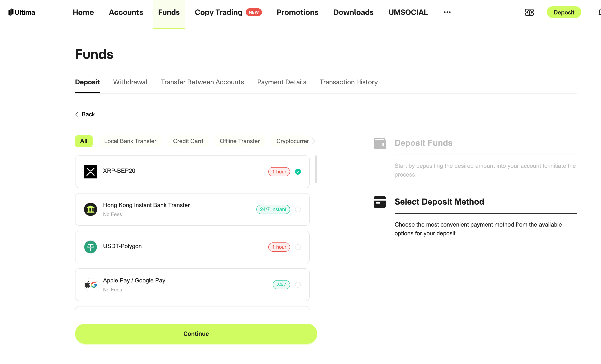601x364 pixels.
Task: Expand more filters with right chevron
Action: coord(314,141)
